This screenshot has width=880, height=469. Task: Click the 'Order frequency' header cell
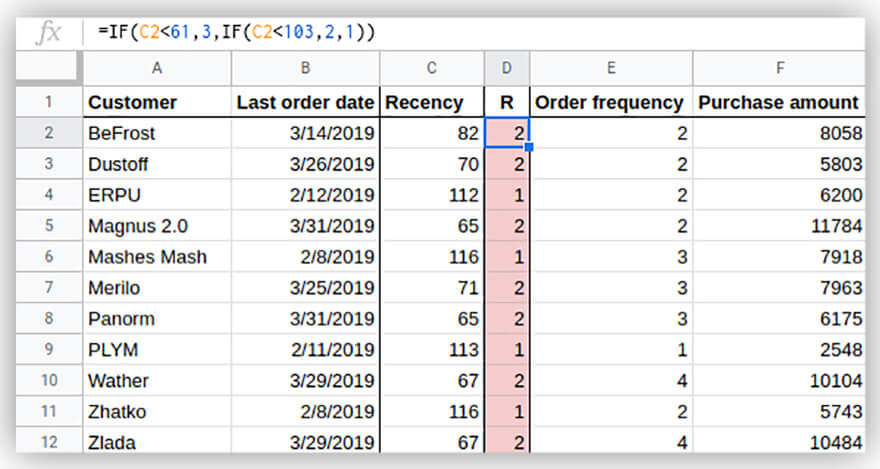coord(610,102)
